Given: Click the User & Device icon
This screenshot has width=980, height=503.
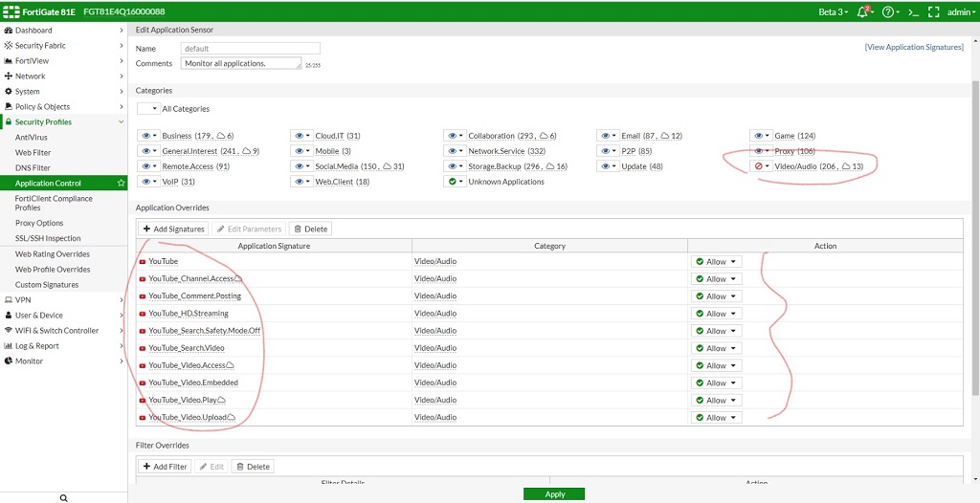Looking at the screenshot, I should tap(8, 315).
